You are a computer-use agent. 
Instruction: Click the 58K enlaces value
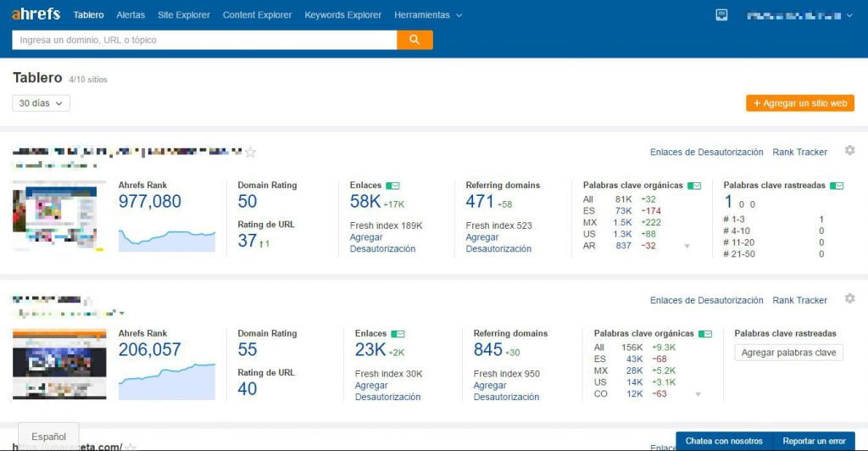coord(364,202)
